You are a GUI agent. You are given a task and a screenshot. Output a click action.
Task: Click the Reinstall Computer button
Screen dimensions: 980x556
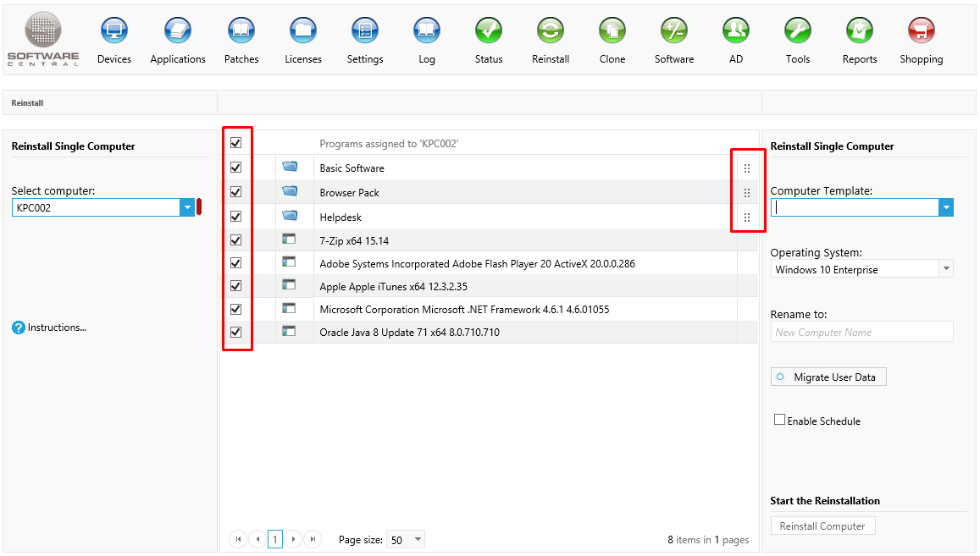click(x=822, y=526)
